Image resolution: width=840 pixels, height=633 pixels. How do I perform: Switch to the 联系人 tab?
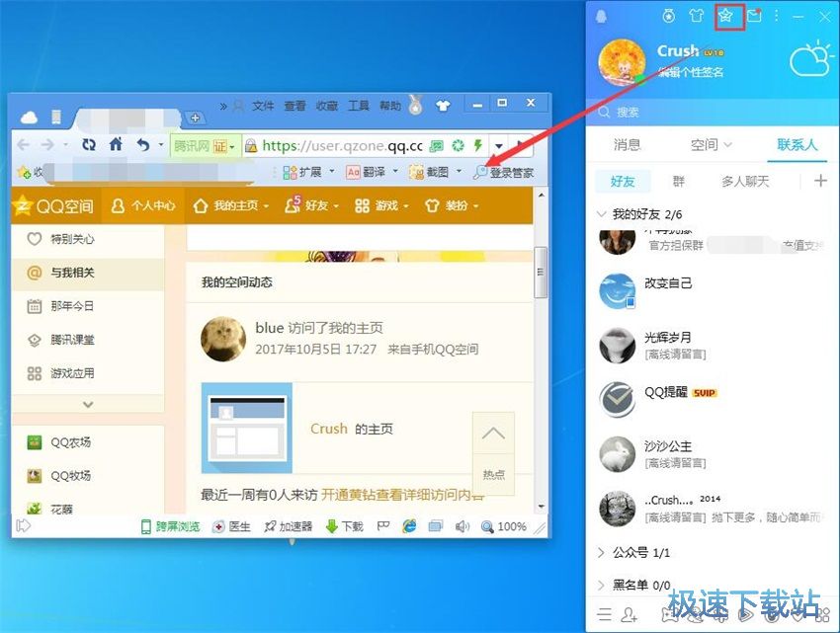pos(798,144)
